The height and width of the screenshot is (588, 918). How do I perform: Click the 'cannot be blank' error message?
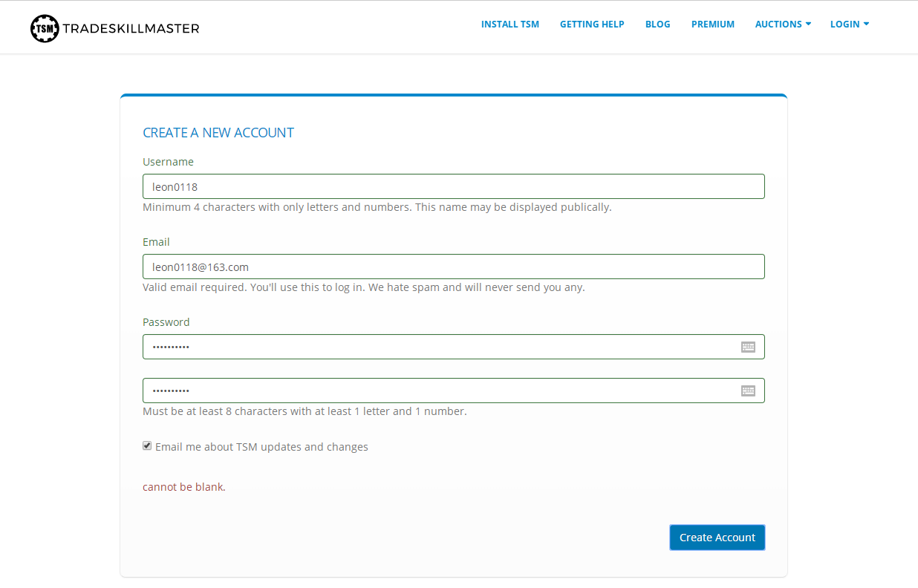[x=184, y=487]
